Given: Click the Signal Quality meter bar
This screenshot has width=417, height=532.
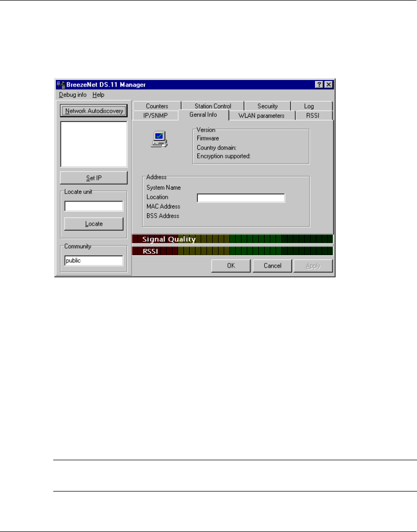Looking at the screenshot, I should pyautogui.click(x=233, y=239).
